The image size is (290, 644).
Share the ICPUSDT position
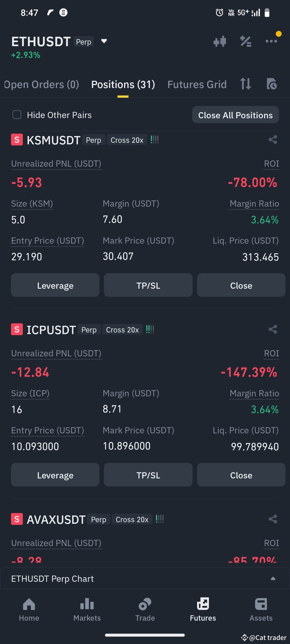coord(273,329)
